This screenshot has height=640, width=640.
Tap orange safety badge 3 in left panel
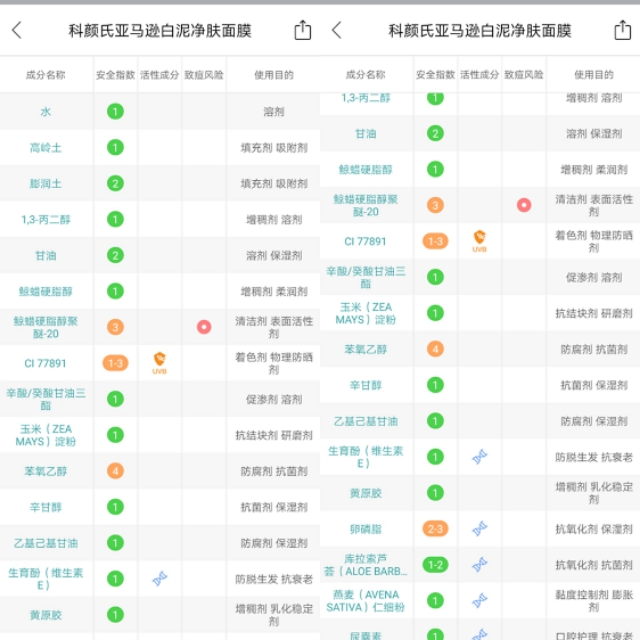point(115,327)
